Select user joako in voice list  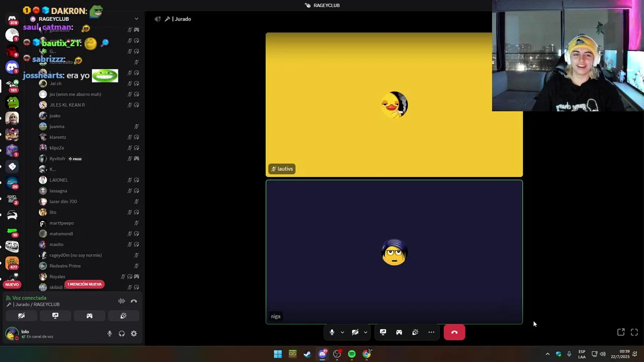(x=55, y=116)
